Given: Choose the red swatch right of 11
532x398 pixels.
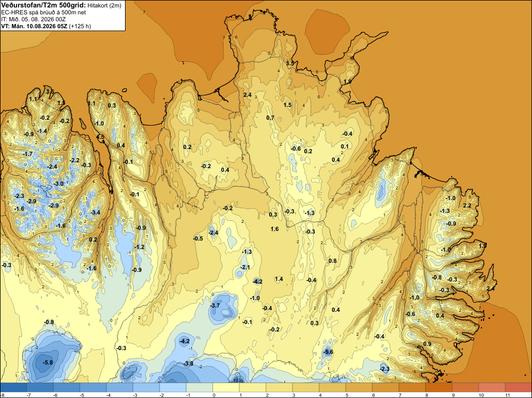Looking at the screenshot, I should pos(518,387).
